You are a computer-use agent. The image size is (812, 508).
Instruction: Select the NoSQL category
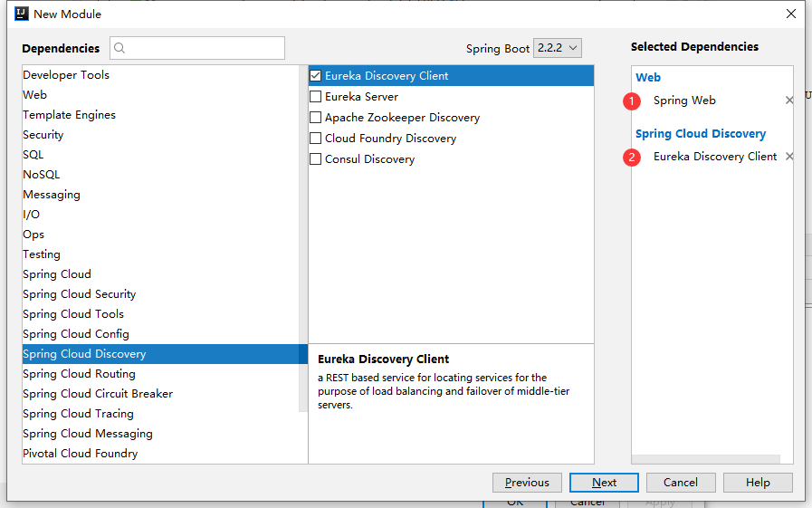[x=160, y=175]
